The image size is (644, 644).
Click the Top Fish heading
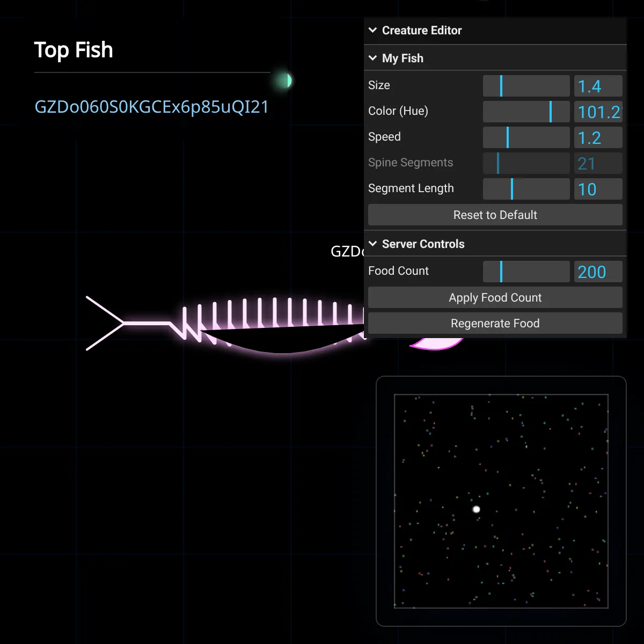click(74, 50)
